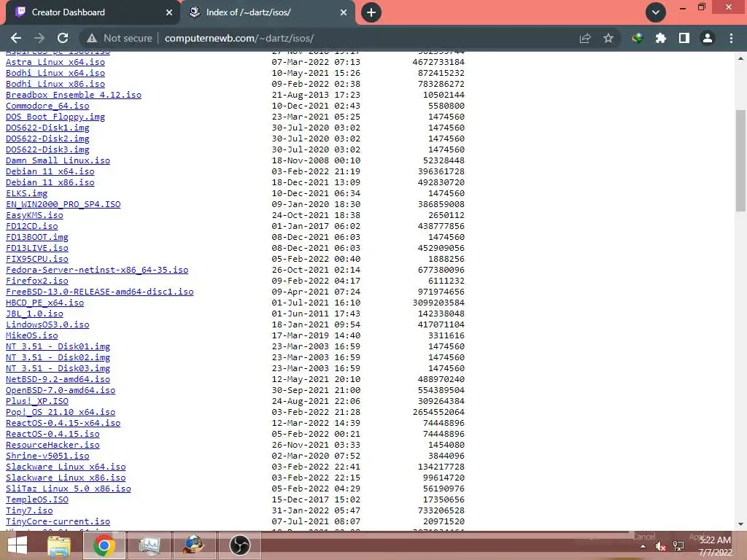
Task: Download EN_WIN2000_PRO_SP4.ISO
Action: coord(63,204)
